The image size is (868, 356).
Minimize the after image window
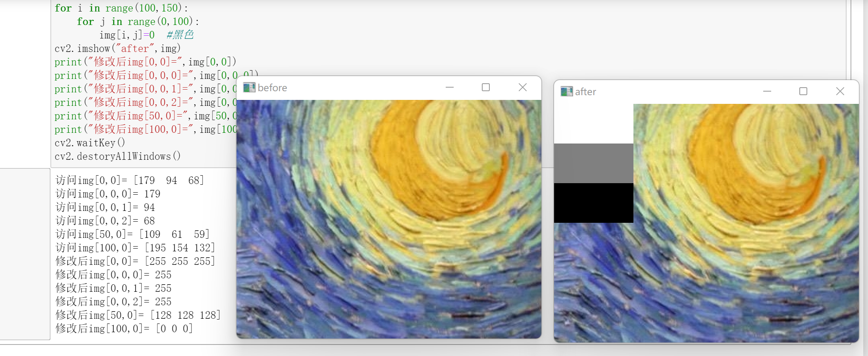(x=767, y=92)
